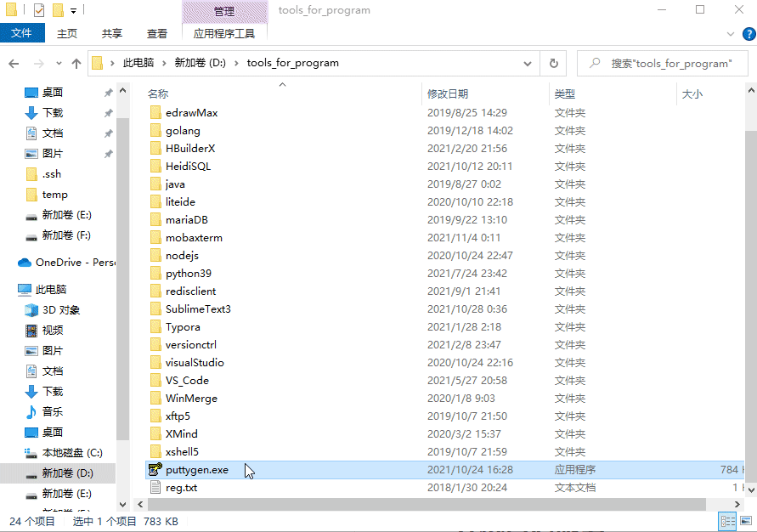
Task: Expand the ribbon with chevron arrow
Action: pyautogui.click(x=731, y=34)
